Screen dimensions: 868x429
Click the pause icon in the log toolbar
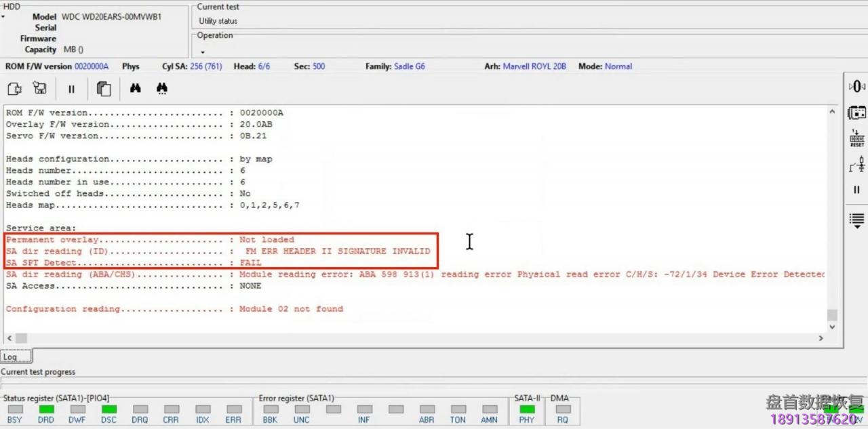click(x=71, y=89)
